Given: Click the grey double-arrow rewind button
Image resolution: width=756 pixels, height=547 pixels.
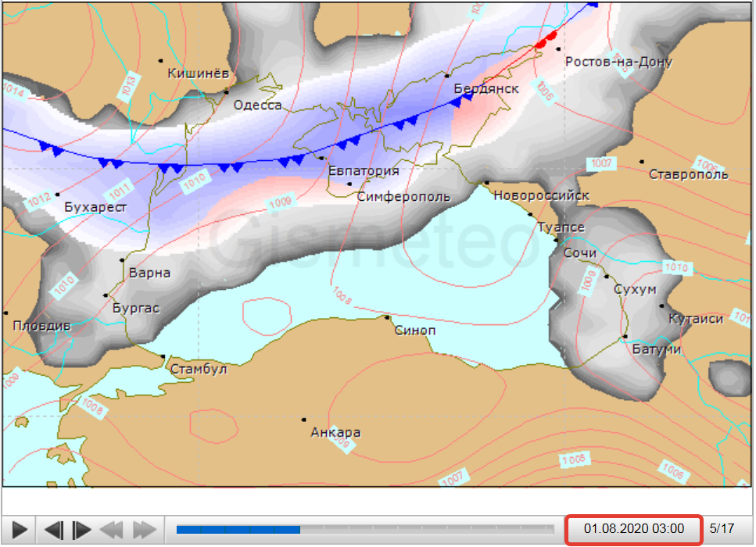Looking at the screenshot, I should (112, 530).
